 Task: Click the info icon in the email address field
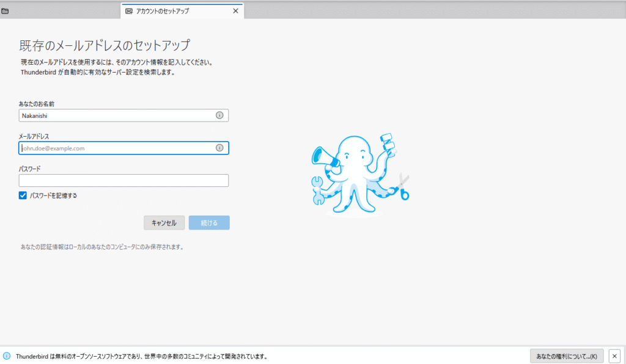[x=219, y=148]
